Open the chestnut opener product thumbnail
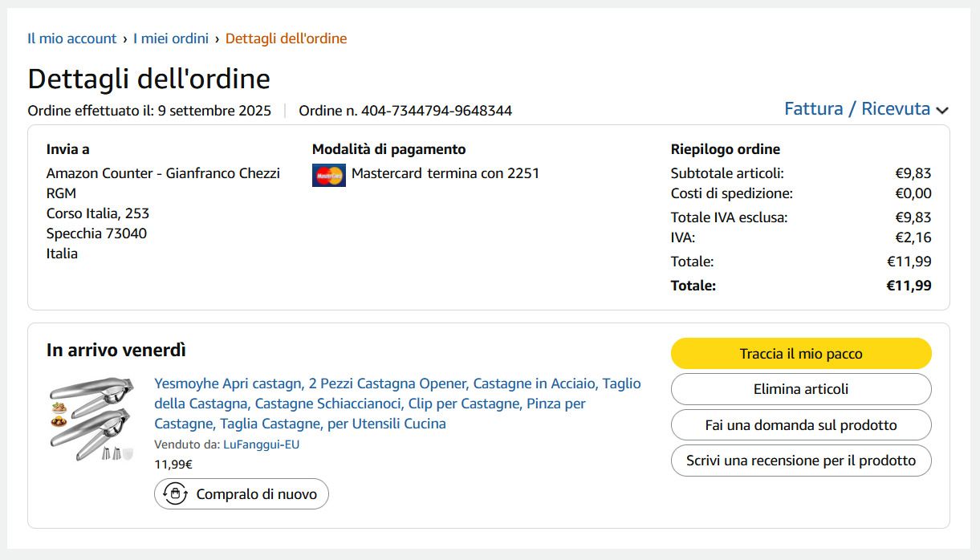This screenshot has height=560, width=980. (90, 418)
